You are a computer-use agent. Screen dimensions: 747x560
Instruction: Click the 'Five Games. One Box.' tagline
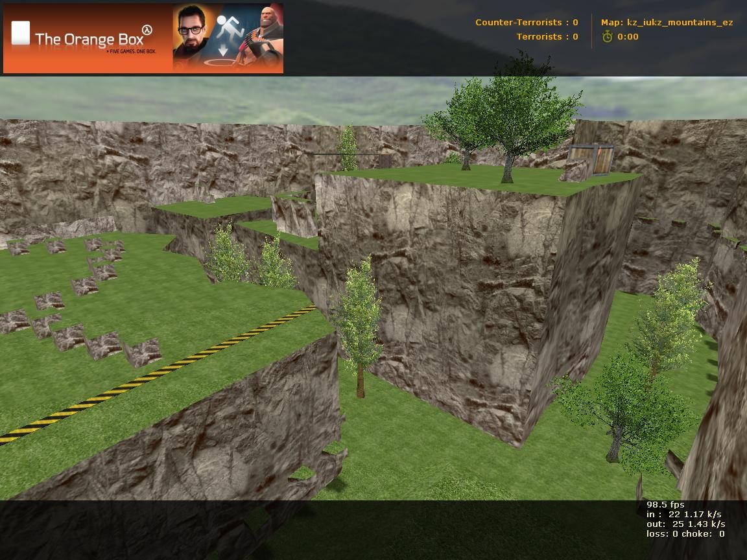(131, 51)
